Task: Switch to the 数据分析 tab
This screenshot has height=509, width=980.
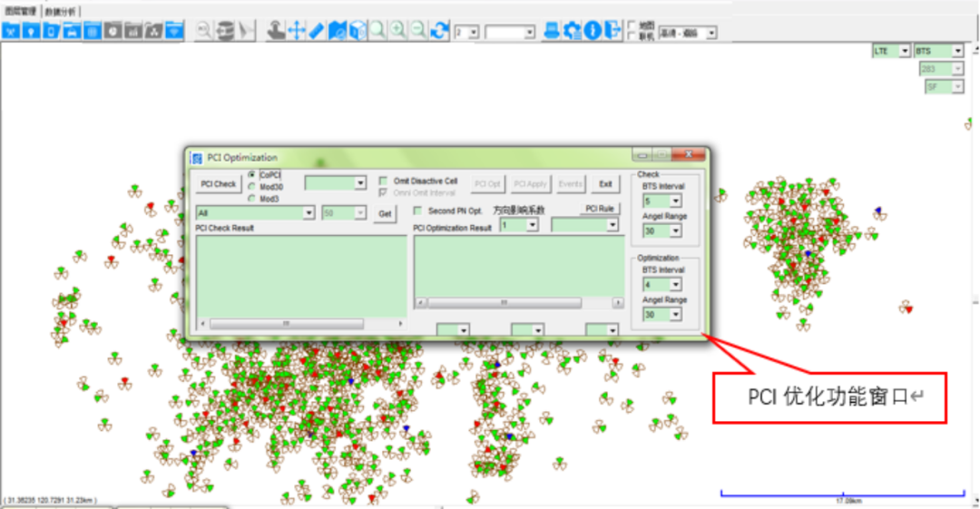Action: click(x=60, y=11)
